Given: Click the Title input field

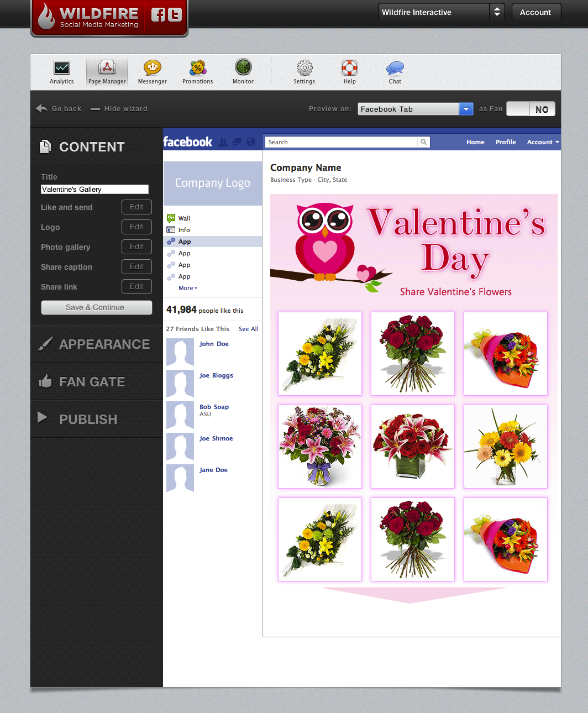Looking at the screenshot, I should 95,189.
